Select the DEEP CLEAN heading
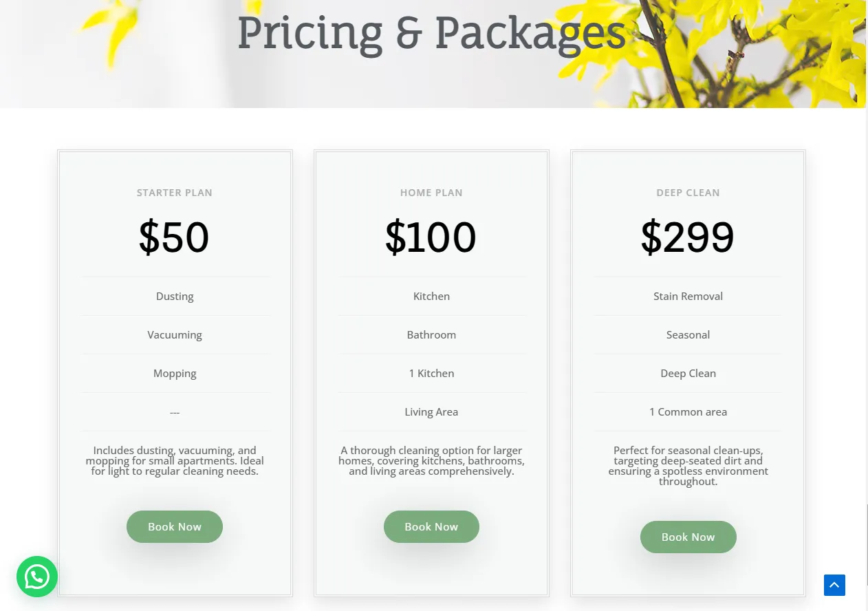The image size is (868, 611). coord(688,193)
